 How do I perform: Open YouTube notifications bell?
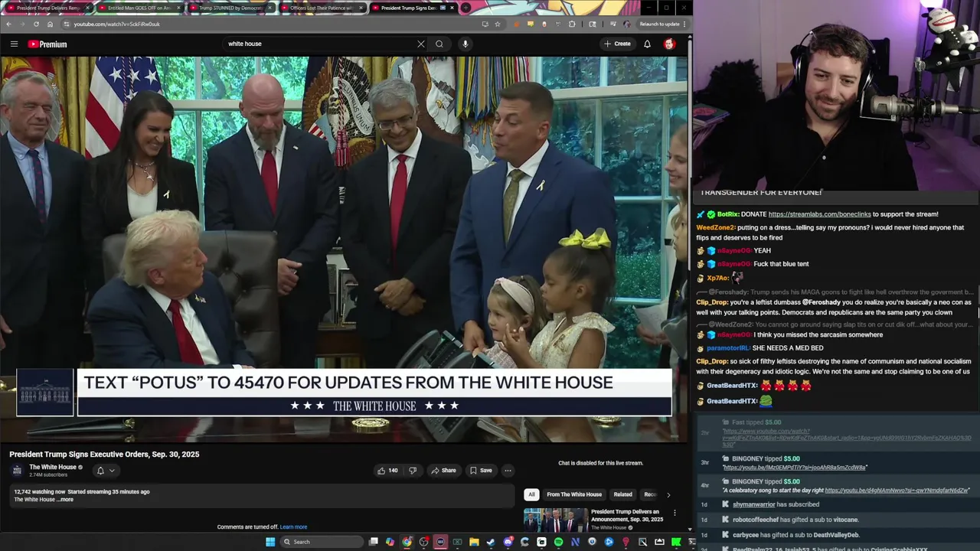tap(647, 44)
